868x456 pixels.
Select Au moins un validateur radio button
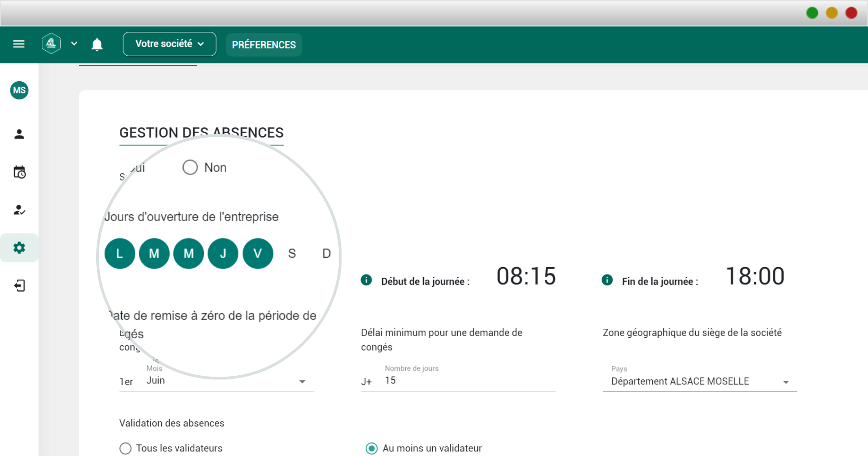coord(372,448)
